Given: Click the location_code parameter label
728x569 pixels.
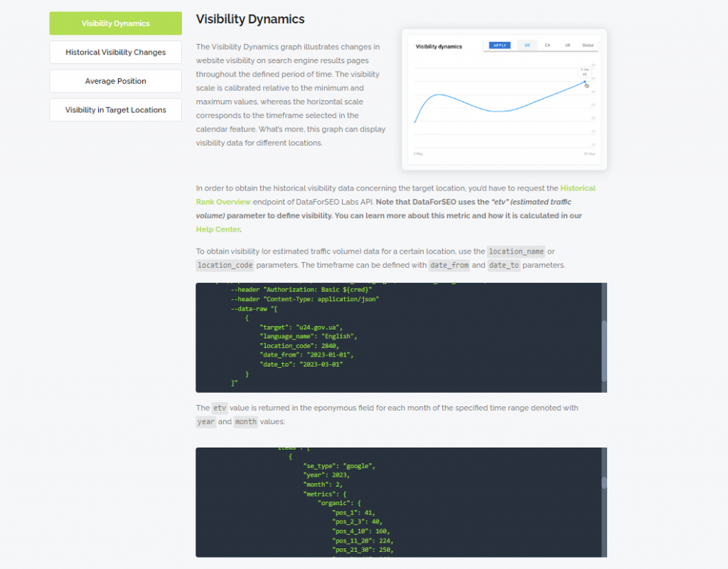Looking at the screenshot, I should [x=225, y=265].
